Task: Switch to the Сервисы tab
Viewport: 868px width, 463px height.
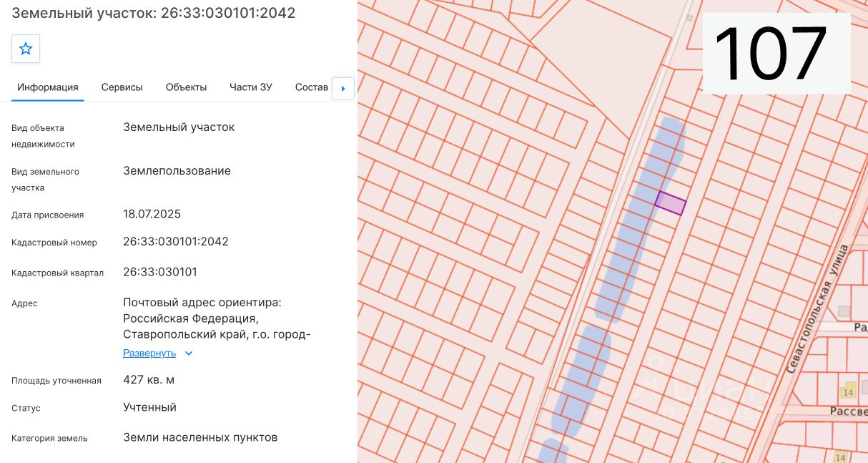Action: [x=122, y=87]
